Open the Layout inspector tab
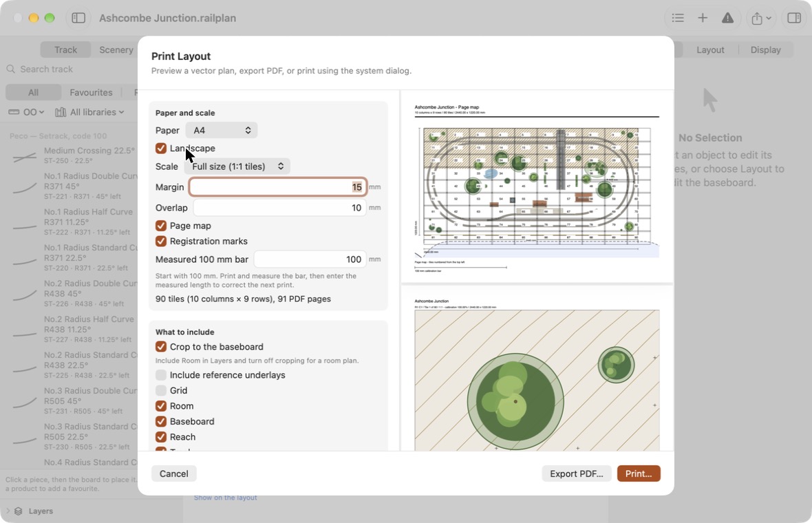This screenshot has height=523, width=812. (710, 50)
